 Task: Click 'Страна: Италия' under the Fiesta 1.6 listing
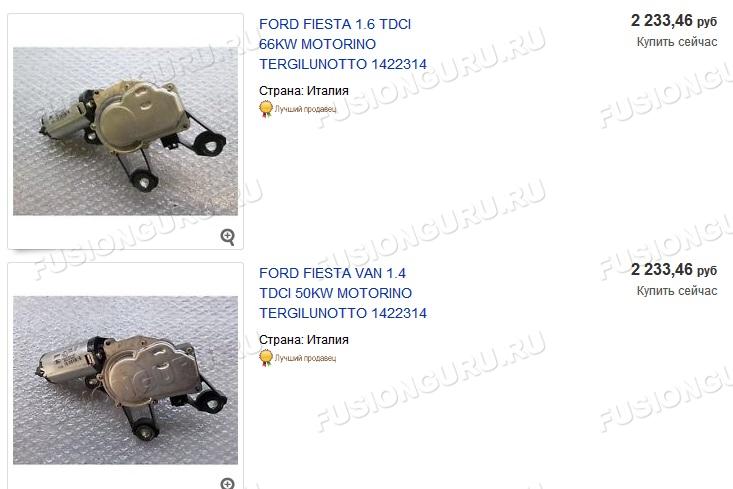tap(304, 91)
